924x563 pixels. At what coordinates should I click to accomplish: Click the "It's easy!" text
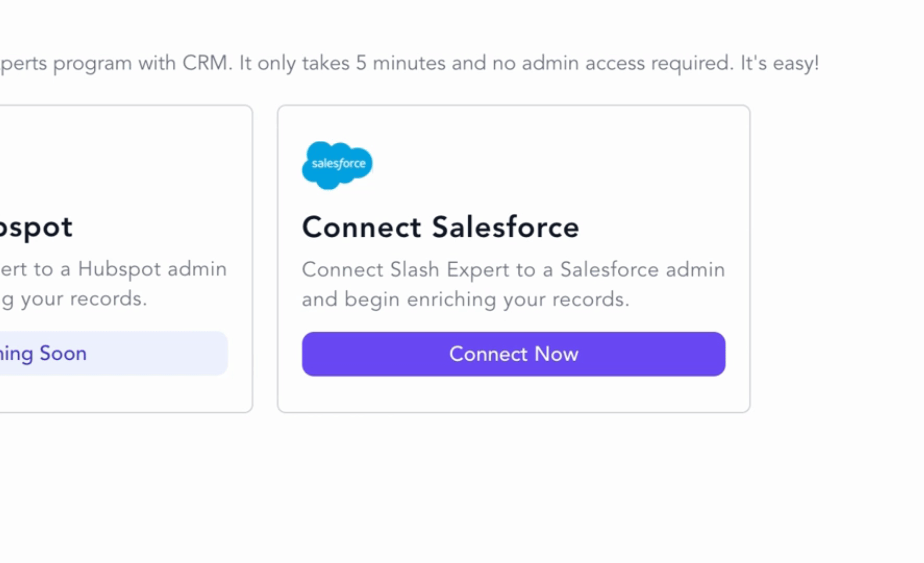click(x=780, y=63)
